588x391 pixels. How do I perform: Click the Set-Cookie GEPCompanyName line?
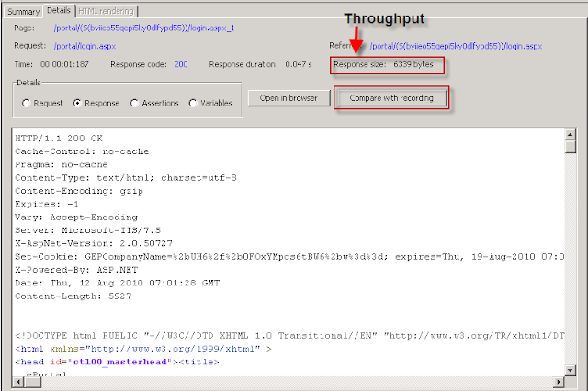(x=289, y=257)
